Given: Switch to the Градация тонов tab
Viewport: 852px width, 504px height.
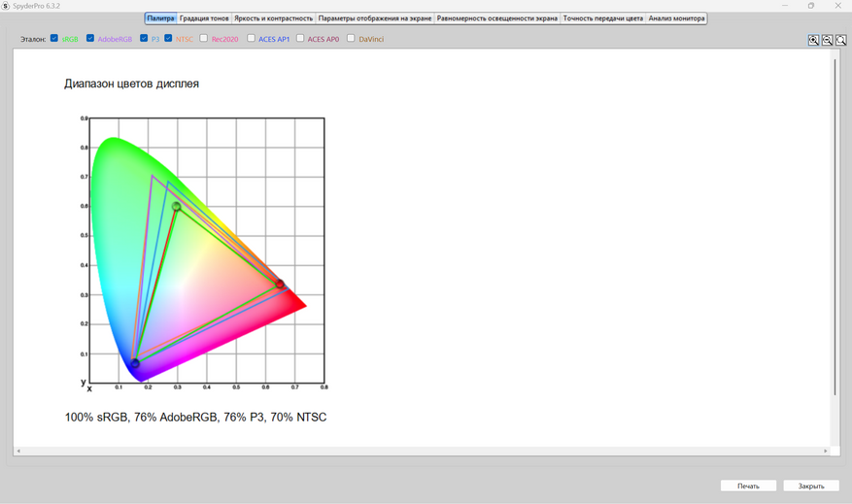Looking at the screenshot, I should point(204,18).
